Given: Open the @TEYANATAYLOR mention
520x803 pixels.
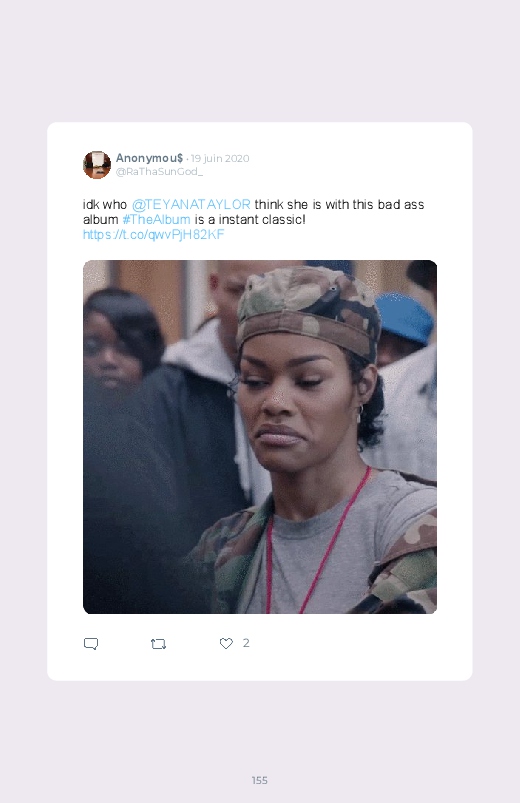Looking at the screenshot, I should tap(191, 204).
